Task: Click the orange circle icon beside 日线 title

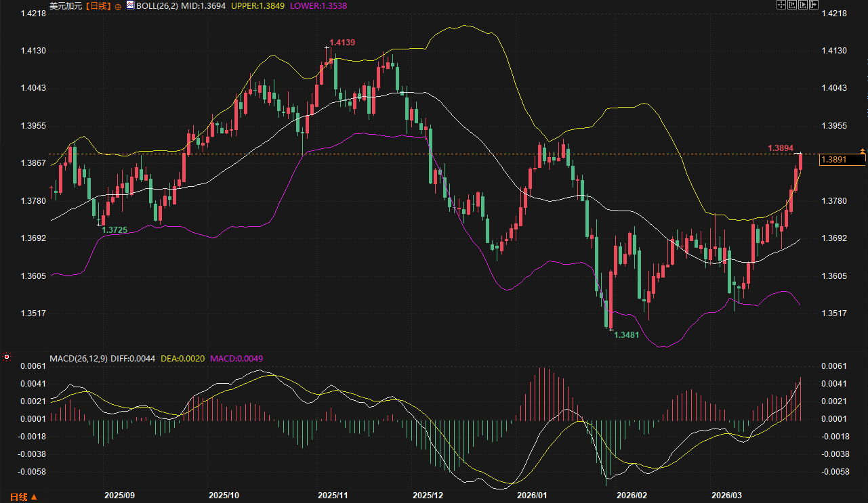Action: click(118, 6)
